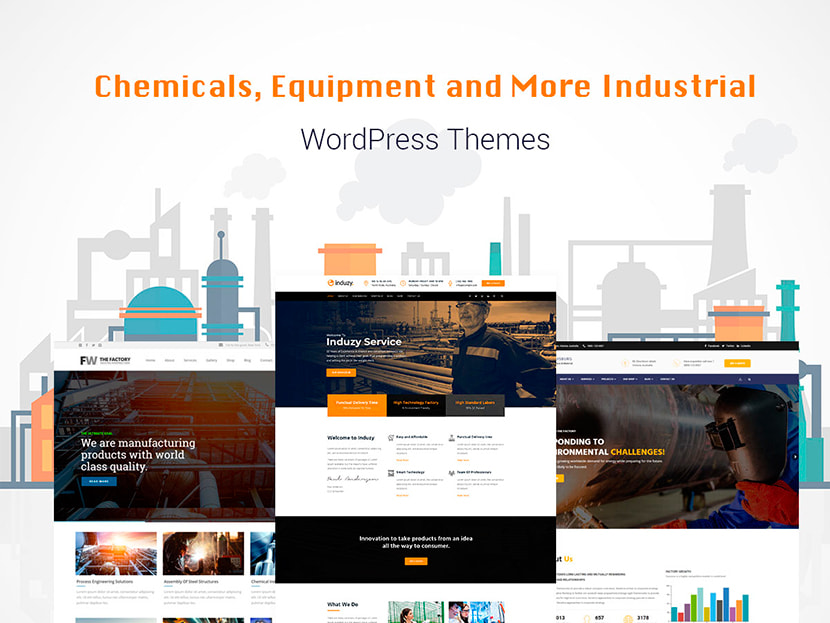Viewport: 830px width, 623px height.
Task: Click the "Induzy Service" banner heading
Action: click(x=364, y=342)
